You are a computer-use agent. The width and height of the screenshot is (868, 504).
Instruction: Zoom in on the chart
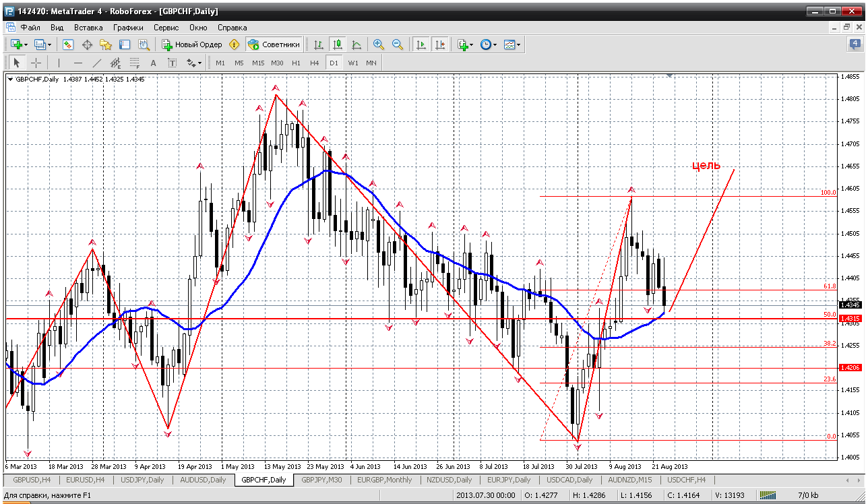[379, 44]
